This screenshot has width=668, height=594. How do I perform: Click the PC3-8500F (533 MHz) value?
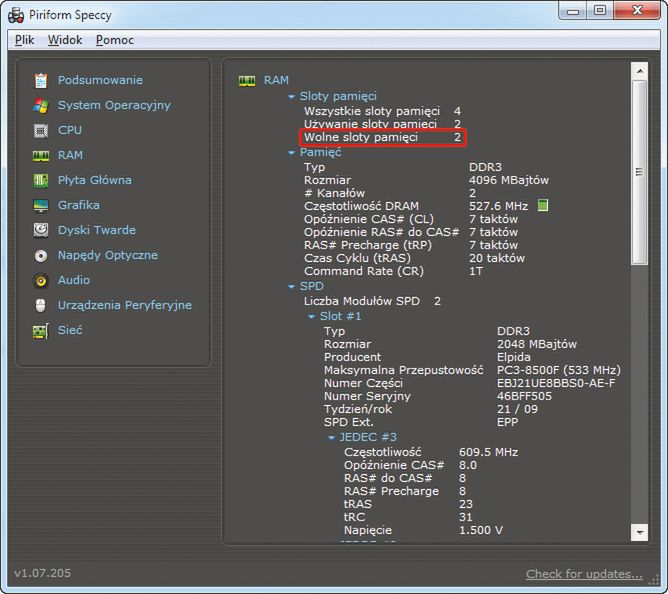[x=559, y=370]
